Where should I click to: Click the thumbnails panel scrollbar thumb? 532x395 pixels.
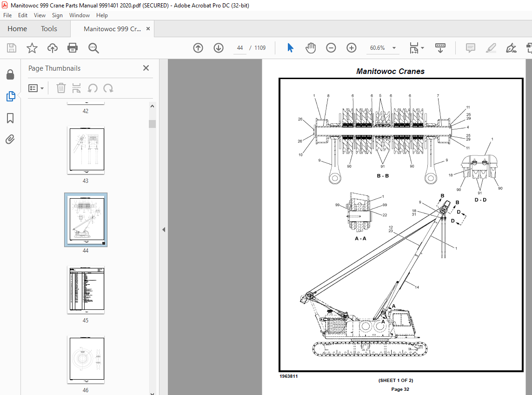click(153, 124)
